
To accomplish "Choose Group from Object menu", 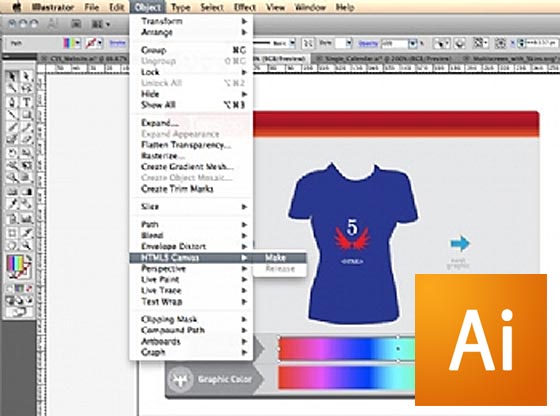I will coord(191,50).
